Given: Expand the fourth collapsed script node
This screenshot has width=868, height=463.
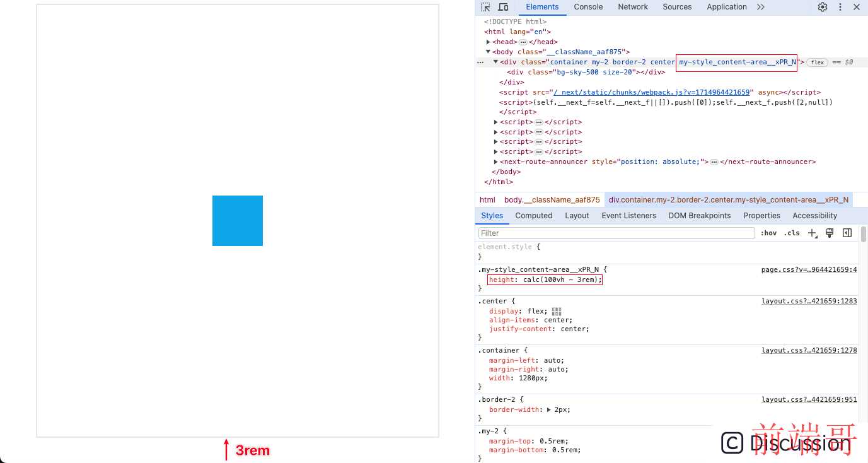Looking at the screenshot, I should point(496,152).
